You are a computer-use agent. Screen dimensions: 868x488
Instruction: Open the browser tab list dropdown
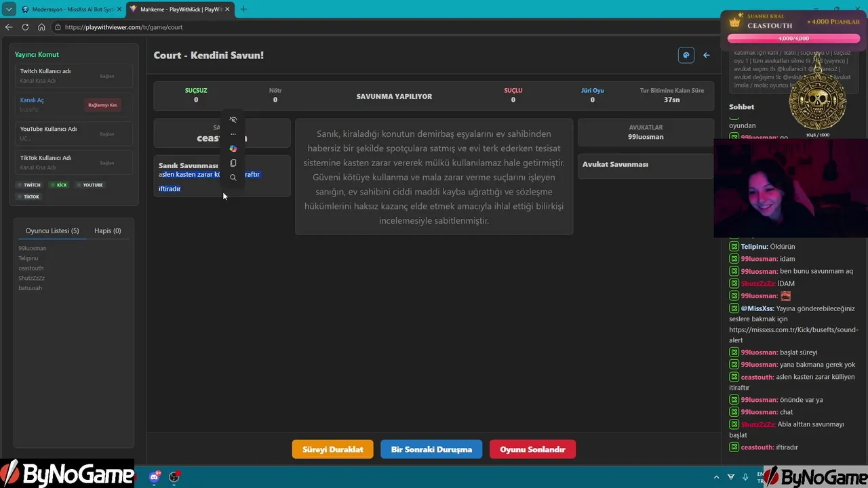[x=9, y=9]
